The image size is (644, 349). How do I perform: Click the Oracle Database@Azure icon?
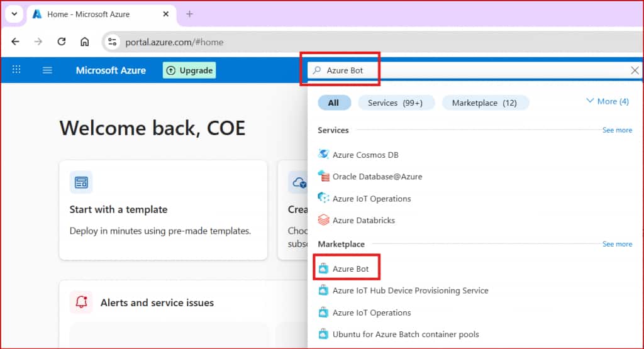323,176
